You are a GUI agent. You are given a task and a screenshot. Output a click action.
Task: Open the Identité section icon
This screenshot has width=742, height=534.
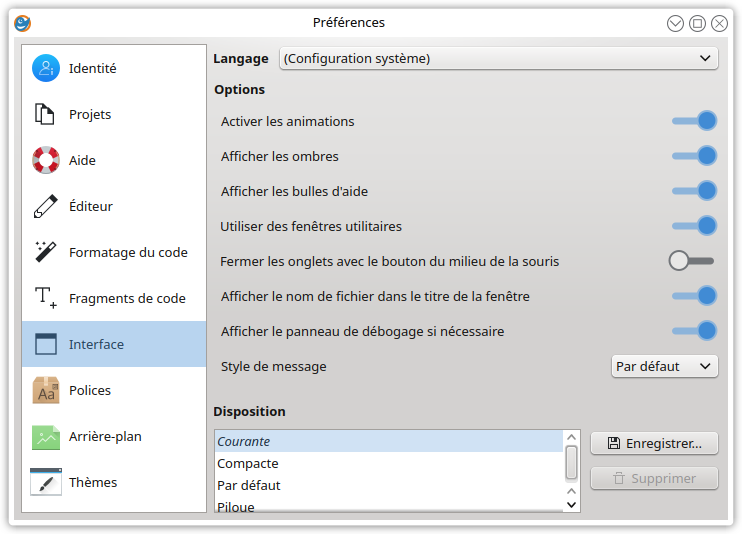click(x=46, y=68)
